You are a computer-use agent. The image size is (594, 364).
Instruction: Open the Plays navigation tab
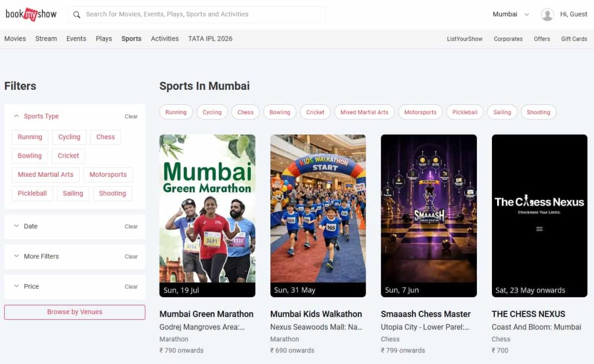pos(104,39)
